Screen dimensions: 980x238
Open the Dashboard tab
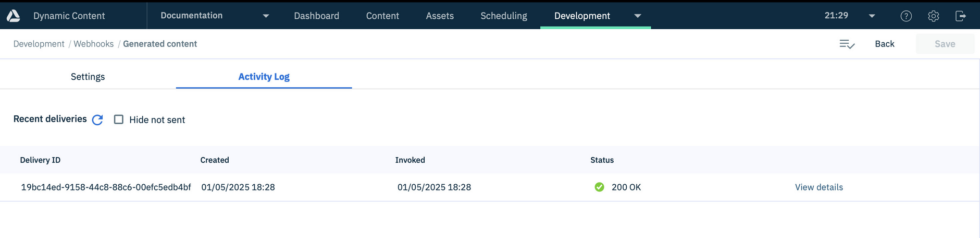click(x=316, y=16)
